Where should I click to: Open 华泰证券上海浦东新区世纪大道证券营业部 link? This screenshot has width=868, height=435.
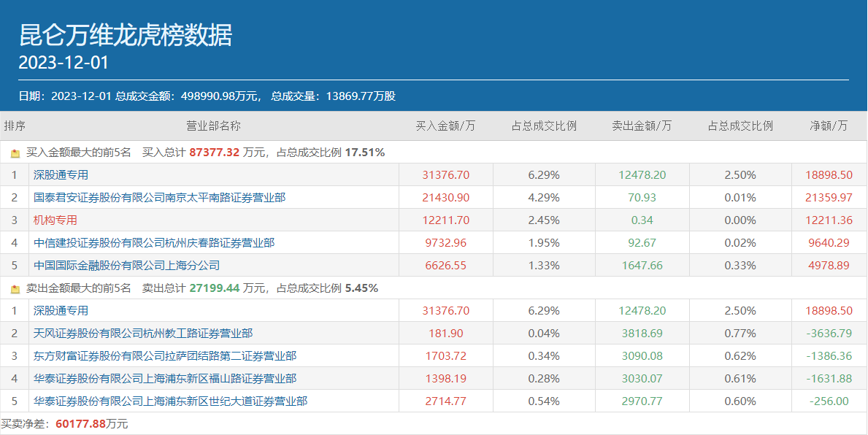coord(171,401)
